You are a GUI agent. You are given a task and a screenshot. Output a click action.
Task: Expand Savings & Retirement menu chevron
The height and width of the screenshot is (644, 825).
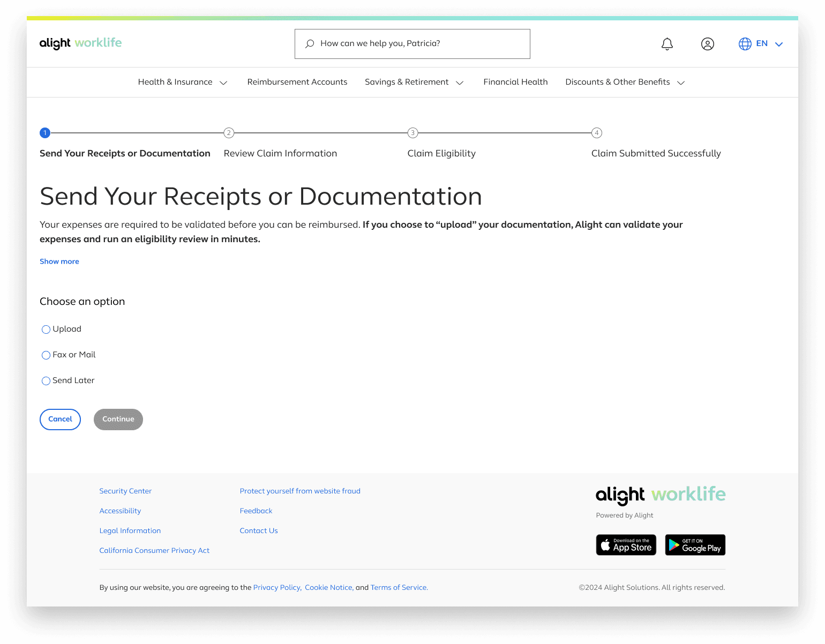pos(460,83)
